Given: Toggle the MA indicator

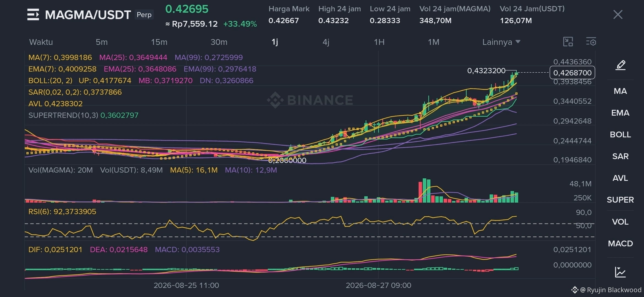Looking at the screenshot, I should click(620, 91).
